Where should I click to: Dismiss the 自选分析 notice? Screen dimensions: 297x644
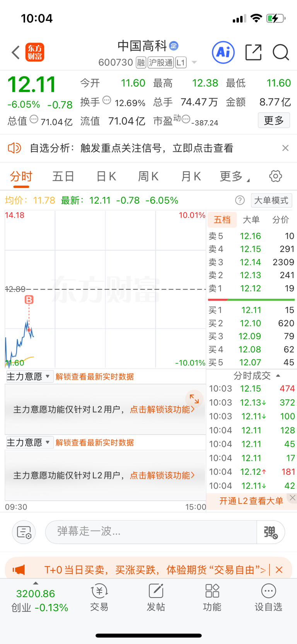[285, 148]
